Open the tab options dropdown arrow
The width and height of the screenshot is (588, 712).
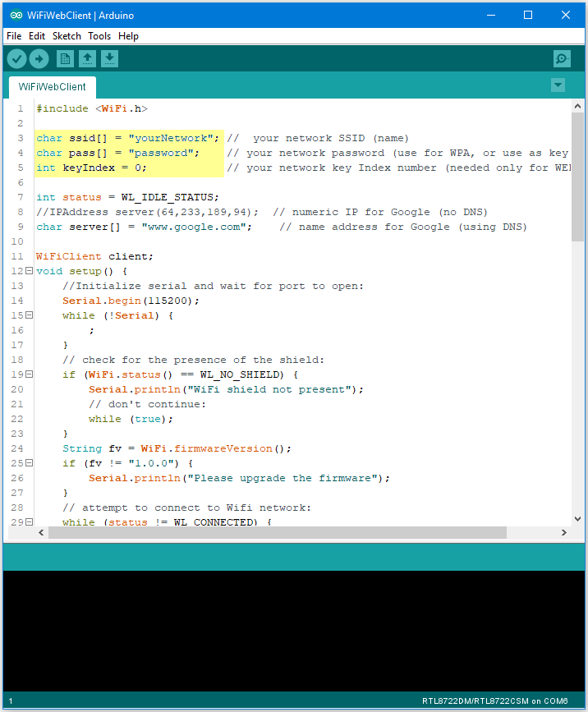click(558, 85)
